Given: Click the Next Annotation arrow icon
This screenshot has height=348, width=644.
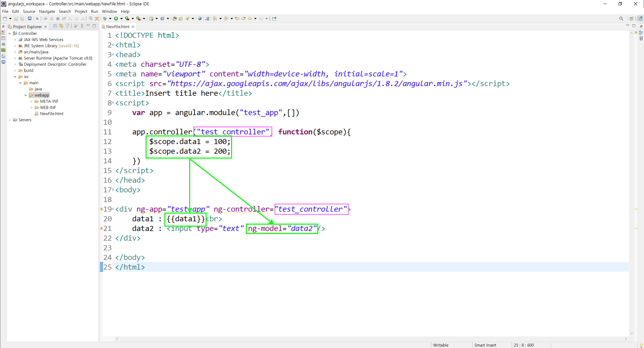Looking at the screenshot, I should [215, 19].
